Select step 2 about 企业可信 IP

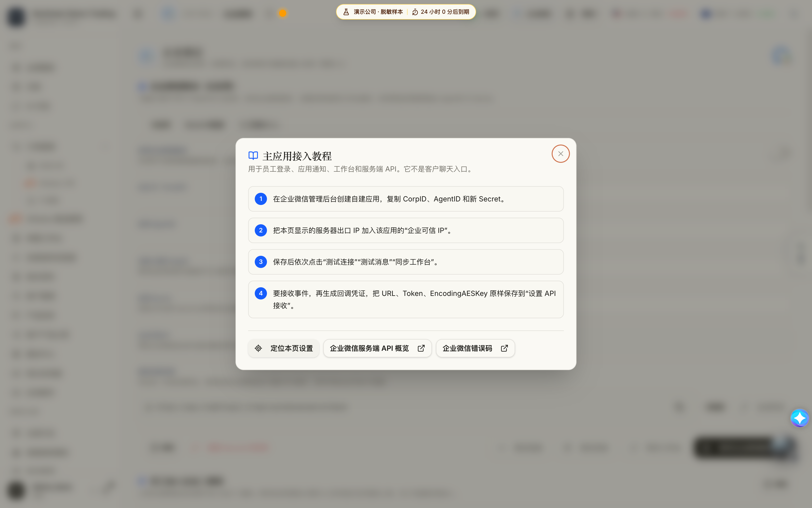(406, 230)
